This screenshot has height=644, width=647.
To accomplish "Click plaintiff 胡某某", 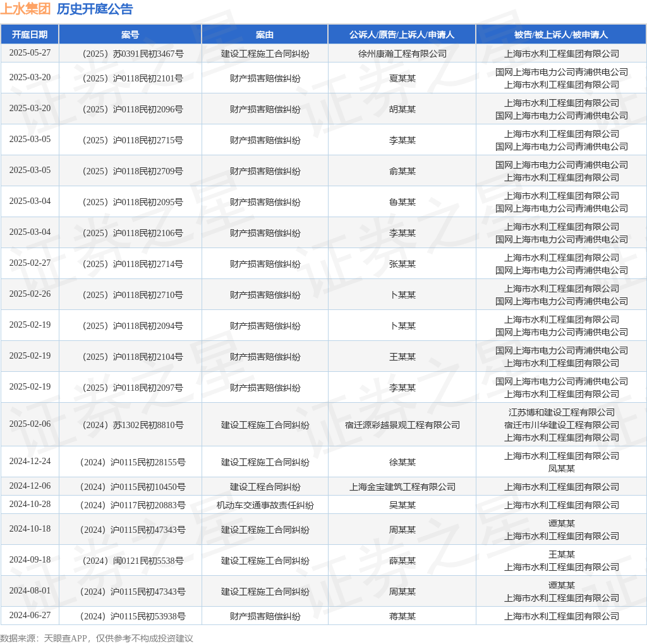I will pyautogui.click(x=402, y=109).
